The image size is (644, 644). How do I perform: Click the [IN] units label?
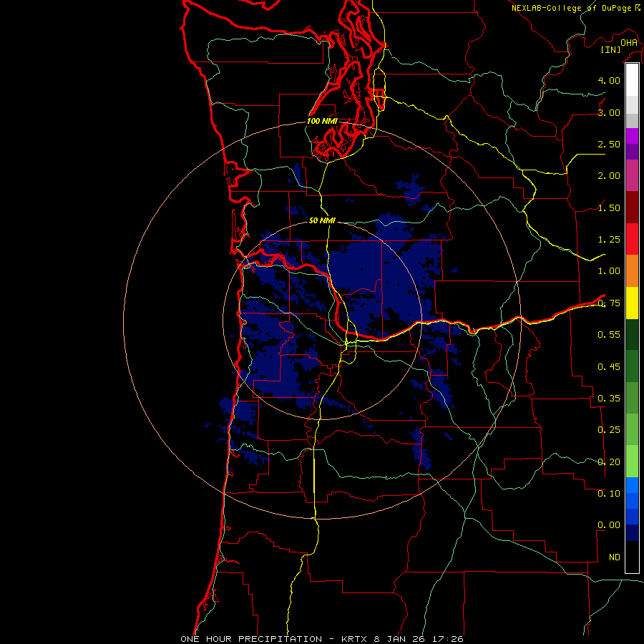coord(611,49)
